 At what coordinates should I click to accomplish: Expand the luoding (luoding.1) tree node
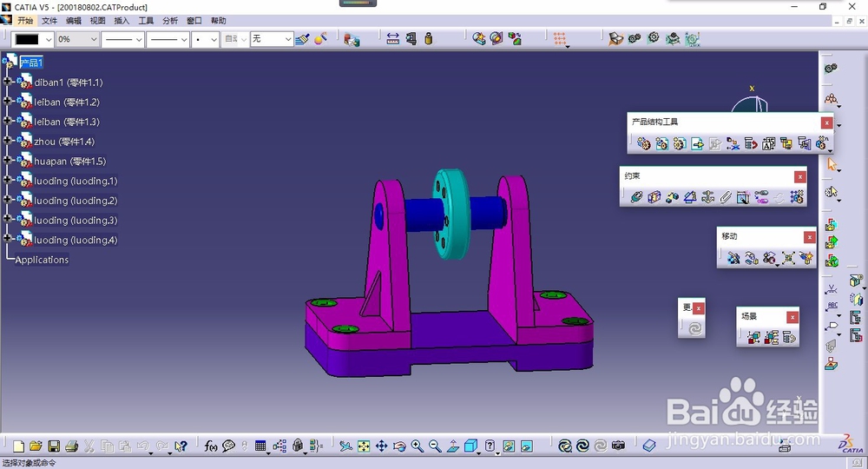7,180
